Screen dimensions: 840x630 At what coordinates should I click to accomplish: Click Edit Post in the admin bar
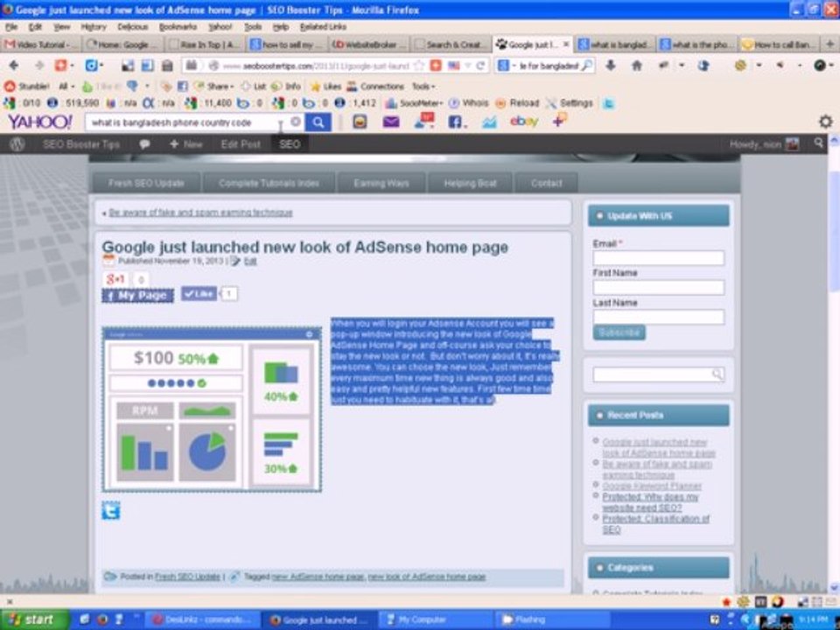(x=241, y=144)
